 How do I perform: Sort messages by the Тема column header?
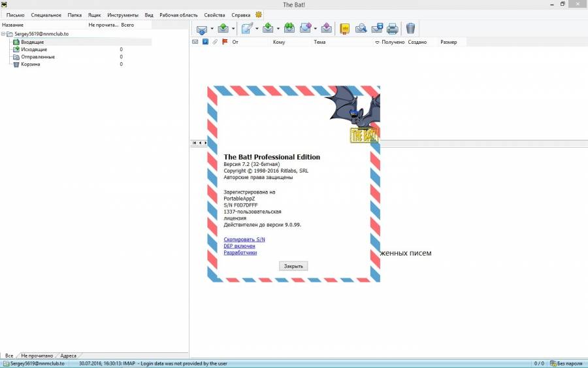(x=319, y=42)
